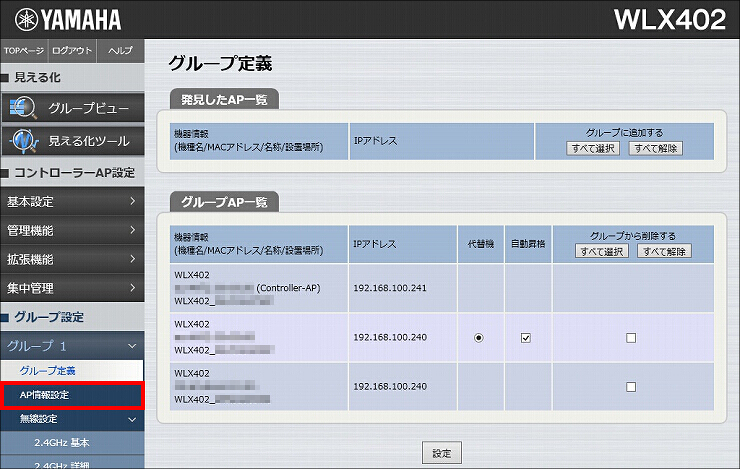740x469 pixels.
Task: Click WLX402 model name in header
Action: click(x=670, y=20)
